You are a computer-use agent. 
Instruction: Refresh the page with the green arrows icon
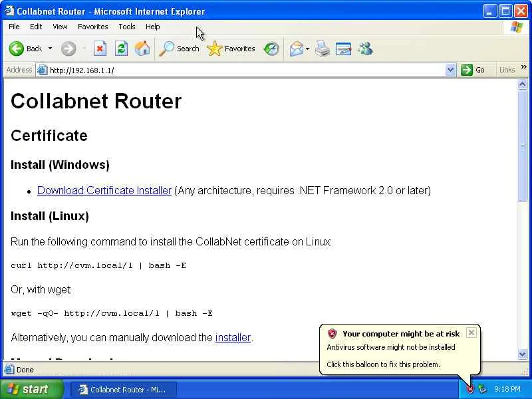pos(121,49)
